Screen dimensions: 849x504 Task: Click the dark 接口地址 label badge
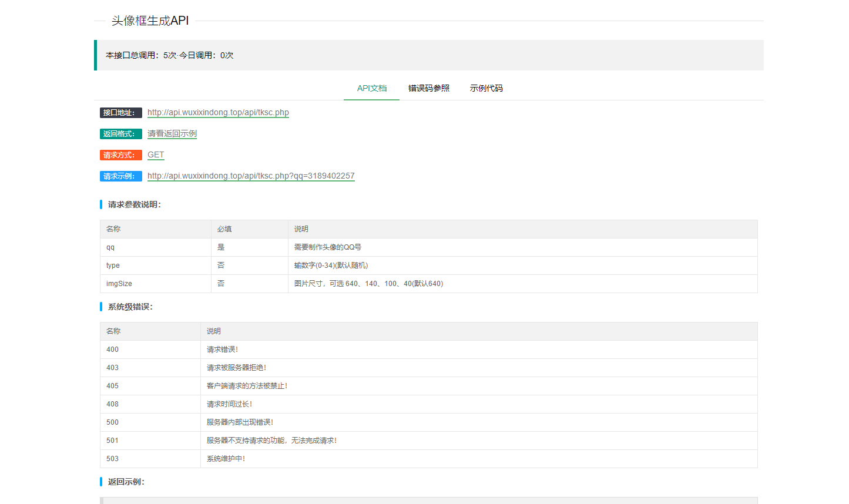[120, 113]
